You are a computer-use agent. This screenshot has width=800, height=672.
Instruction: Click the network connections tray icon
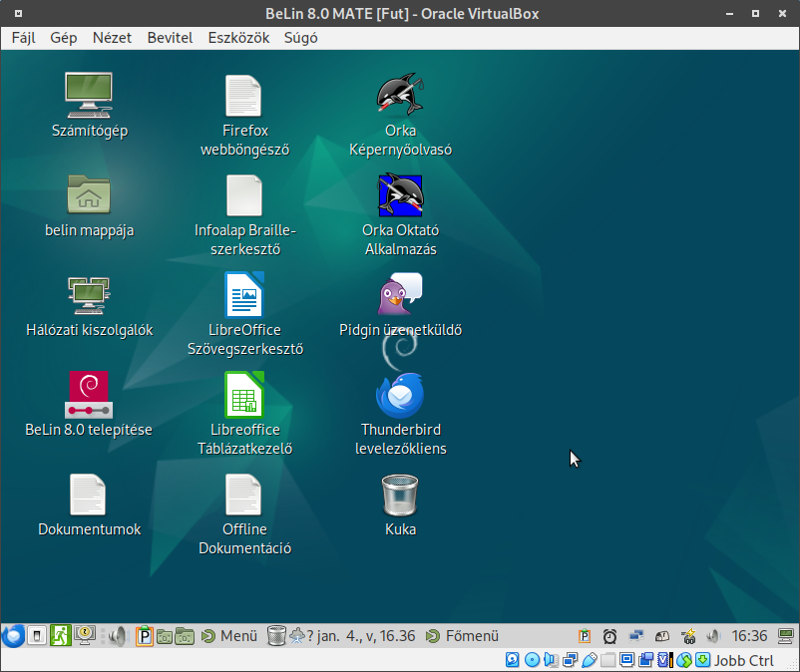(x=636, y=636)
